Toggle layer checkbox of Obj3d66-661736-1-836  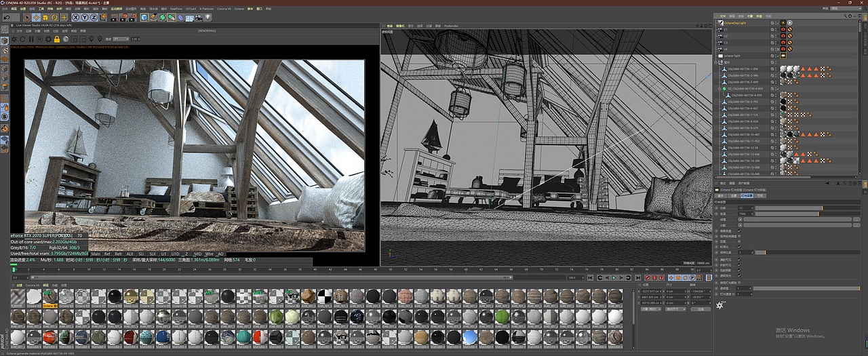(x=772, y=69)
